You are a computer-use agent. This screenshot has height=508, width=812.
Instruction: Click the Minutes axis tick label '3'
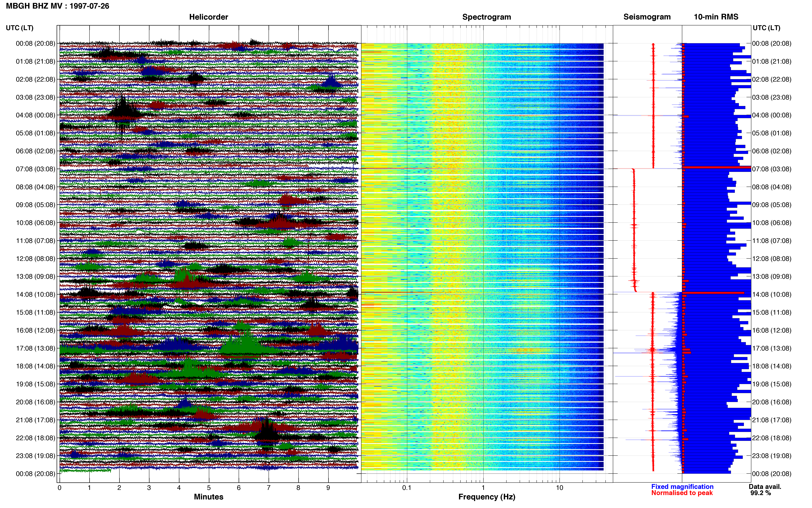[x=149, y=488]
